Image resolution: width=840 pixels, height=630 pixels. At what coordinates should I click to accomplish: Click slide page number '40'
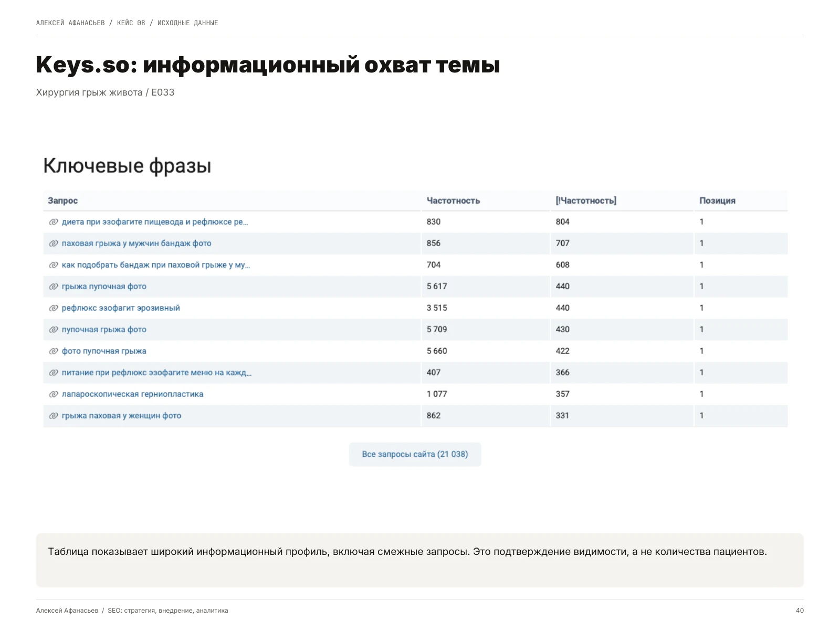(800, 611)
